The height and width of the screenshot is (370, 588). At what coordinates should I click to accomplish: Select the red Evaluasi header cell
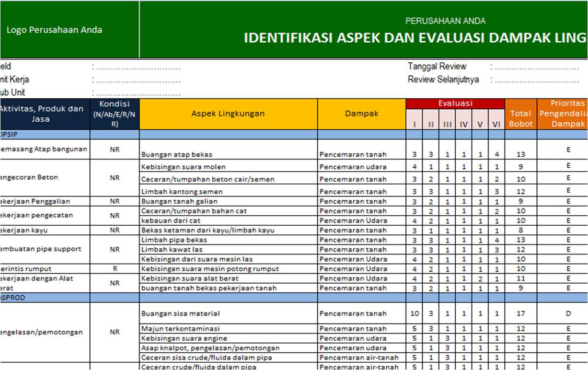click(x=455, y=104)
